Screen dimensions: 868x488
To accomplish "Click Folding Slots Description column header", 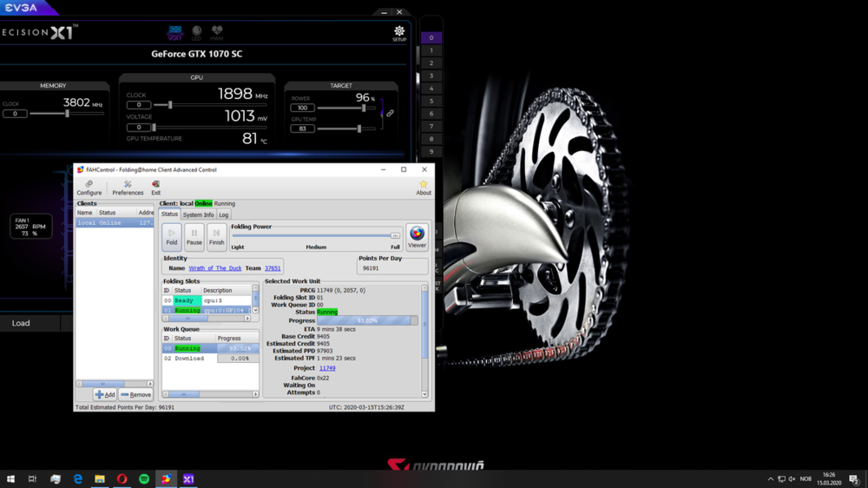I will (x=226, y=290).
